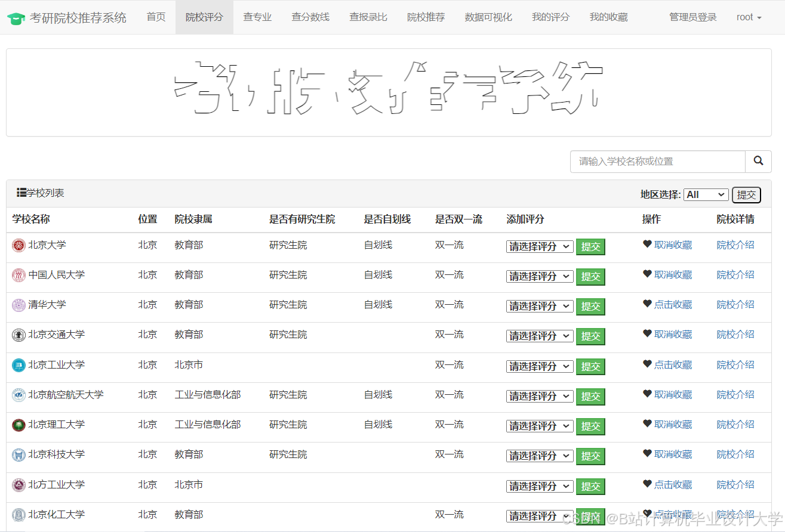Click the search magnifier icon button
The height and width of the screenshot is (532, 785).
point(758,161)
